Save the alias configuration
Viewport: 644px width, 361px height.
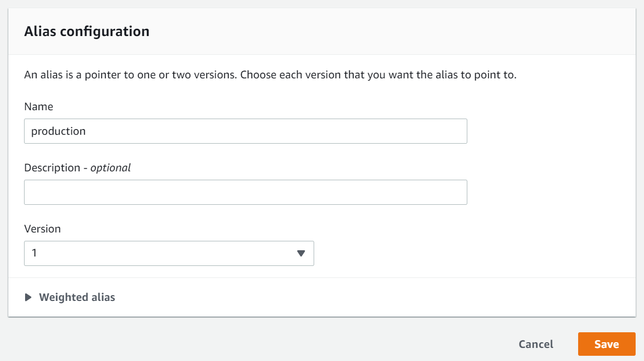[606, 344]
